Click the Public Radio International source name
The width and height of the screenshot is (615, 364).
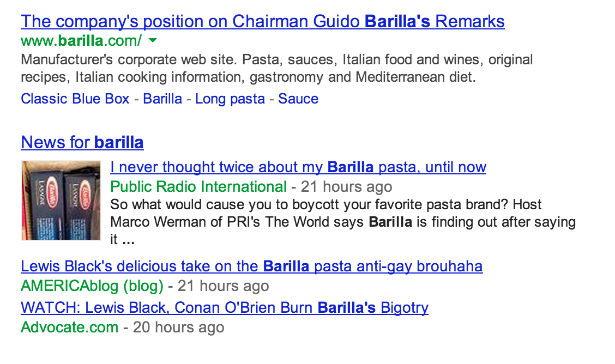point(198,186)
